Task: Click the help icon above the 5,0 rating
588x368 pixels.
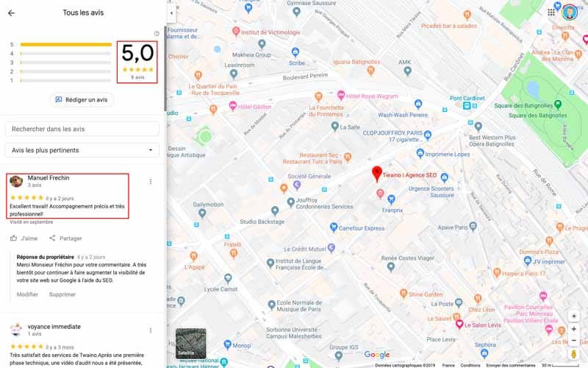Action: [157, 34]
